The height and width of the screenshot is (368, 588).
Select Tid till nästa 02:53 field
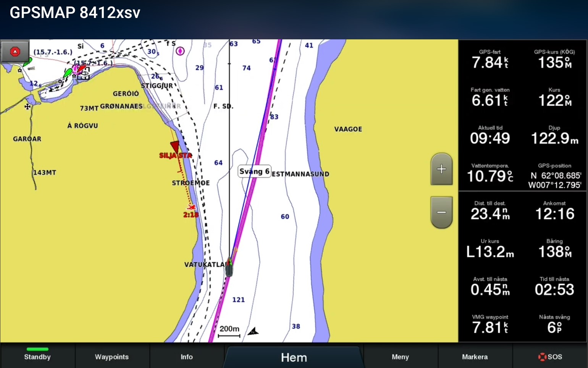click(554, 286)
